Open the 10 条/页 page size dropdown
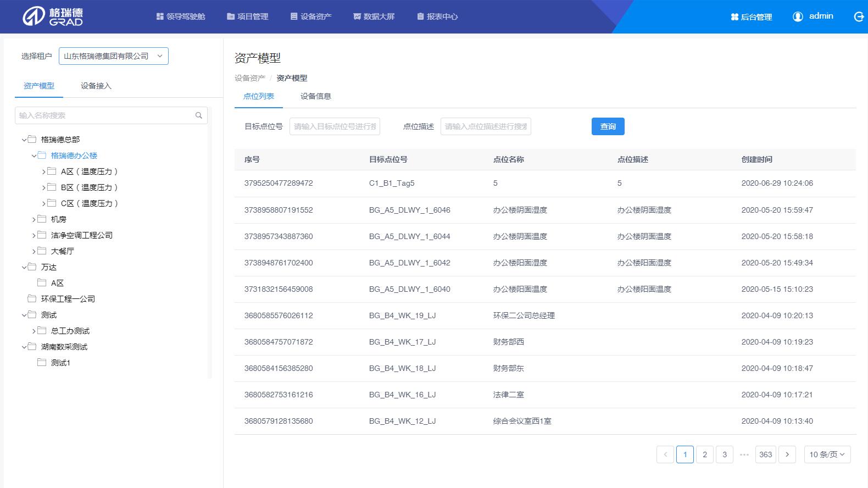The height and width of the screenshot is (488, 868). [x=827, y=454]
